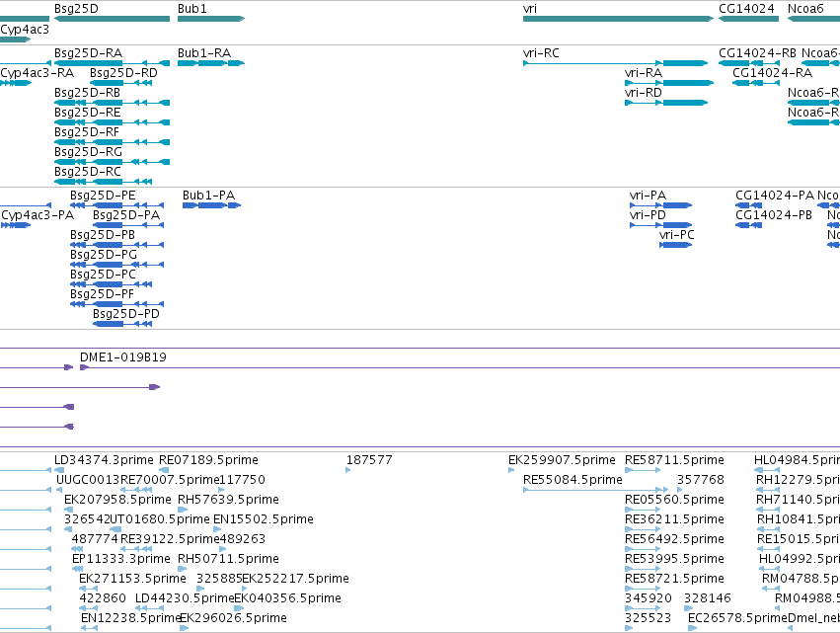The image size is (840, 633).
Task: Click EST LD34374.3prime
Action: click(x=59, y=470)
